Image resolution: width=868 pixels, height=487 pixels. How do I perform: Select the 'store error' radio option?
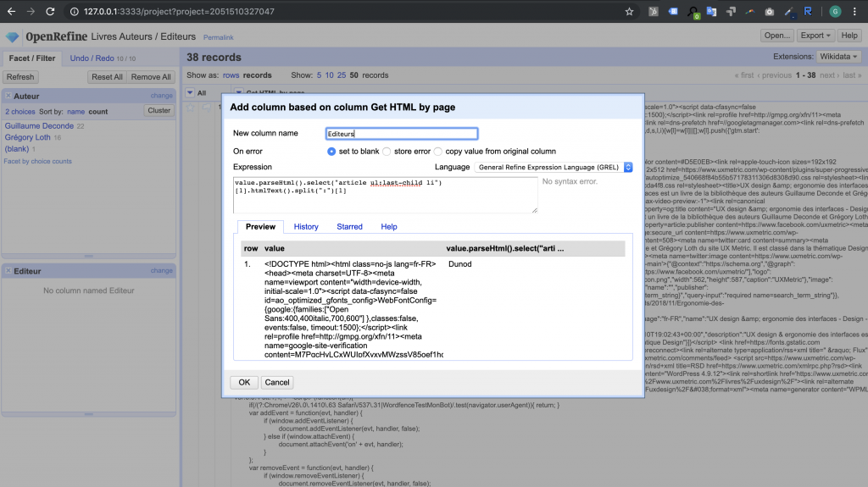point(387,151)
